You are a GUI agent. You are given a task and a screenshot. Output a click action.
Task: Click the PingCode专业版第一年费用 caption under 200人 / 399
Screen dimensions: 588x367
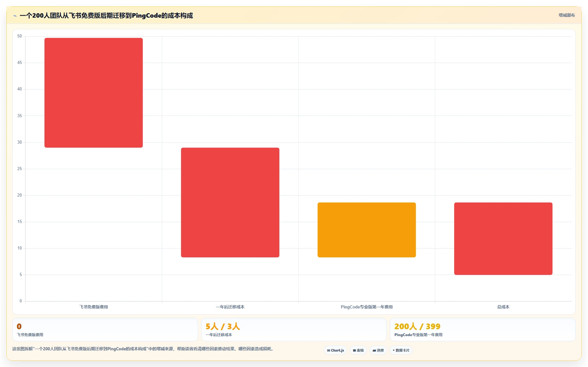[418, 335]
